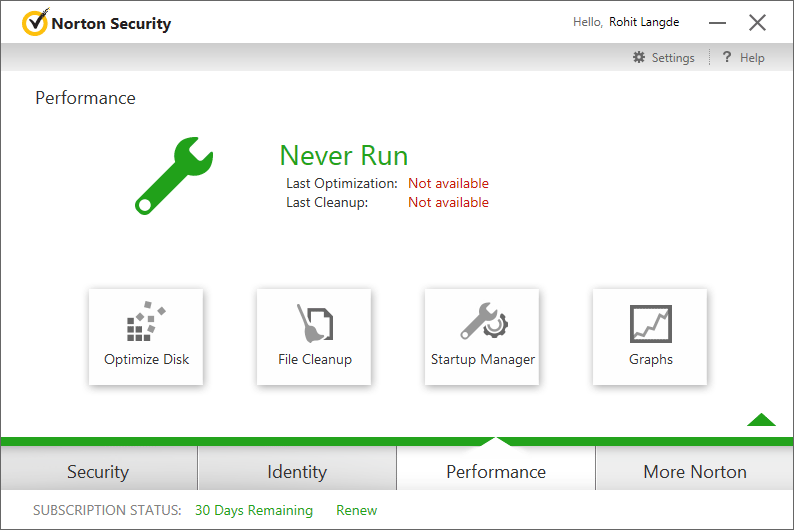Click the Last Optimization label
This screenshot has height=530, width=794.
tap(342, 183)
